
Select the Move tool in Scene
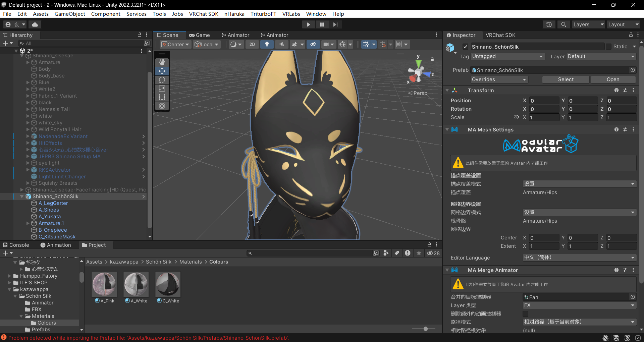162,71
